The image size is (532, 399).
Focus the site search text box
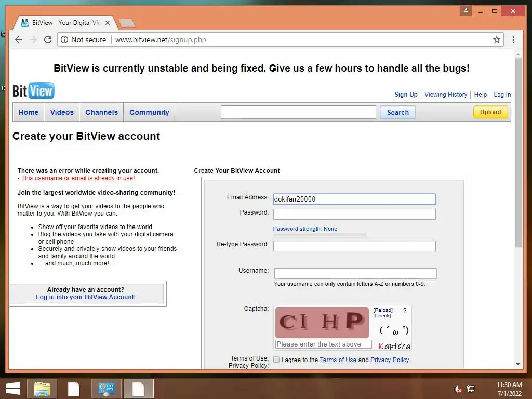tap(298, 112)
